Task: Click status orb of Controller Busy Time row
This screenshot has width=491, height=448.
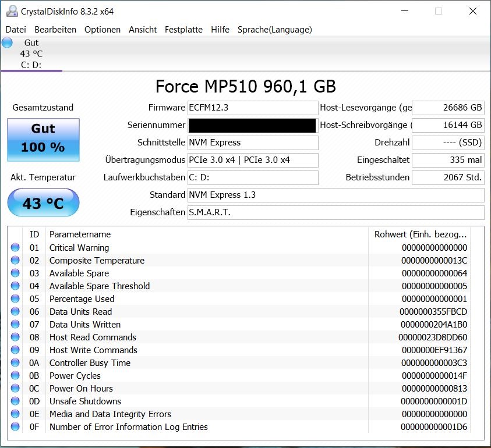Action: click(15, 362)
